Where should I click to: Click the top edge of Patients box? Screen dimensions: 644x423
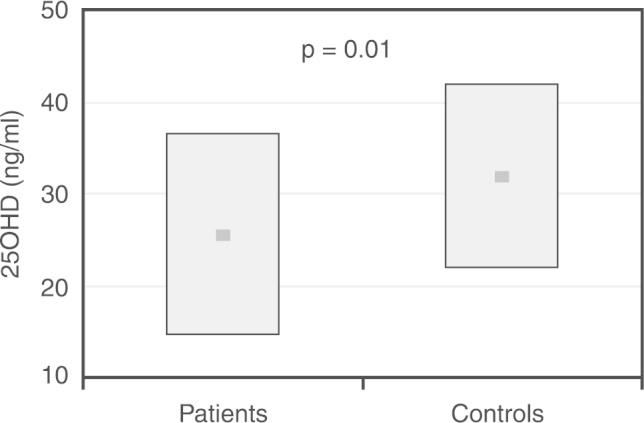pyautogui.click(x=222, y=133)
